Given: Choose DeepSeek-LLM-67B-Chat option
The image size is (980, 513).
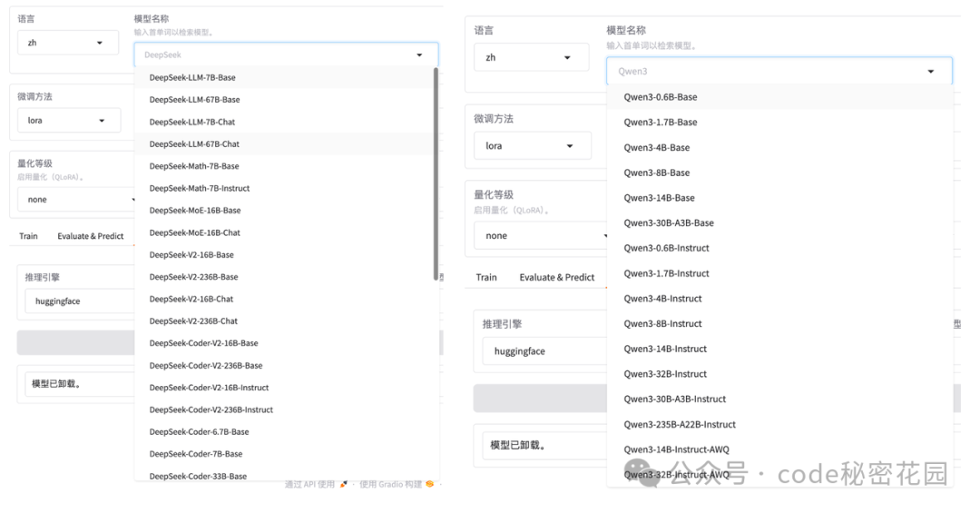Looking at the screenshot, I should (284, 143).
